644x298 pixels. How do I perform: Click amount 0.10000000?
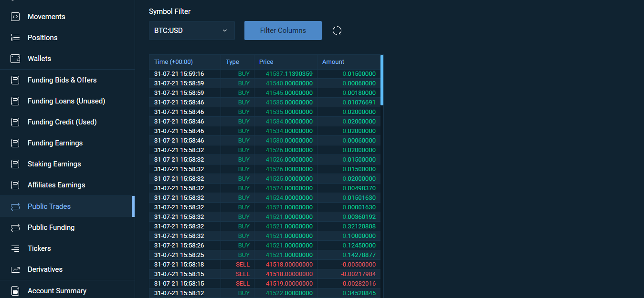pyautogui.click(x=359, y=236)
